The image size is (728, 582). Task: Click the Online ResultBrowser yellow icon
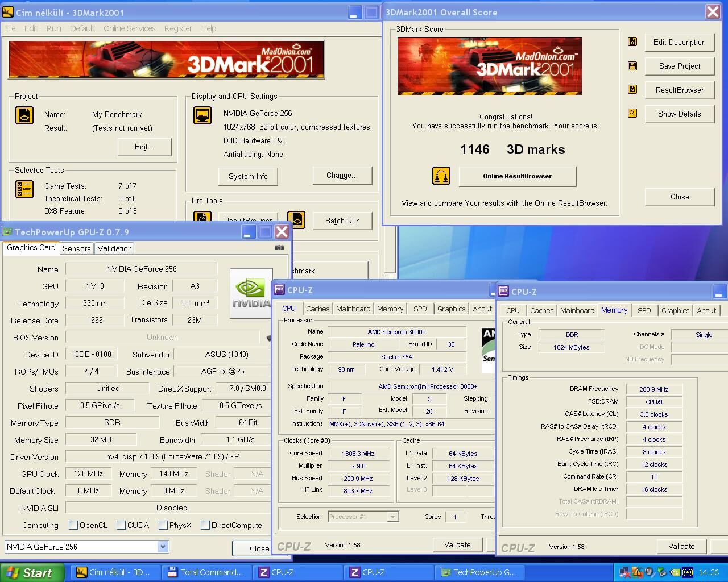(x=441, y=176)
